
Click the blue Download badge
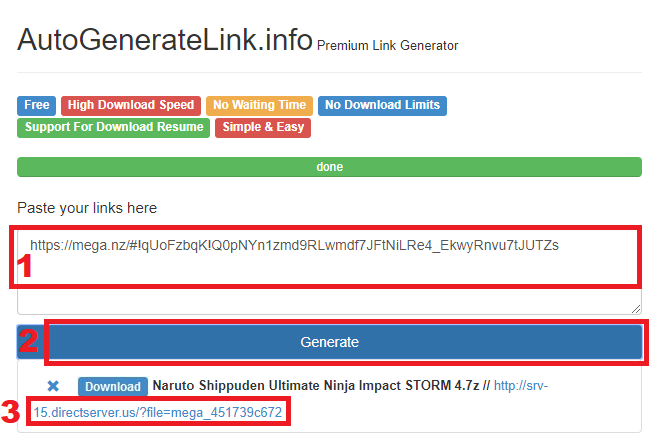(x=112, y=386)
